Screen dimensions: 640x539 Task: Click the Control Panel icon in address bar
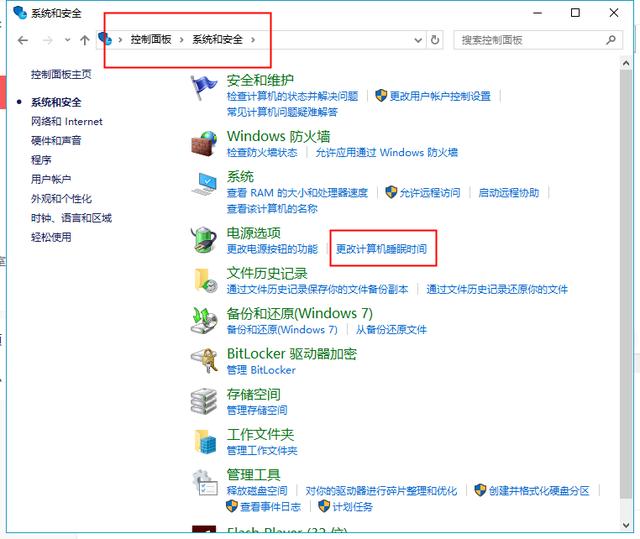105,39
